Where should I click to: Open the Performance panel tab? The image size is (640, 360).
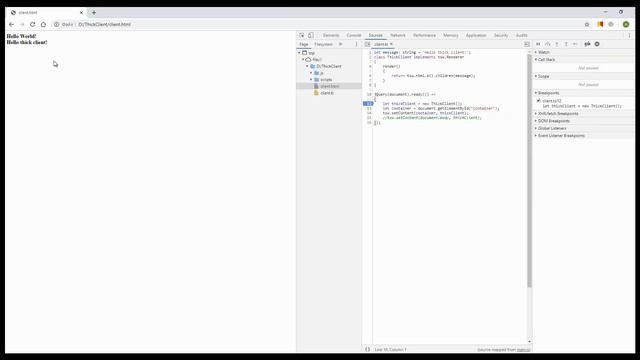pyautogui.click(x=424, y=36)
